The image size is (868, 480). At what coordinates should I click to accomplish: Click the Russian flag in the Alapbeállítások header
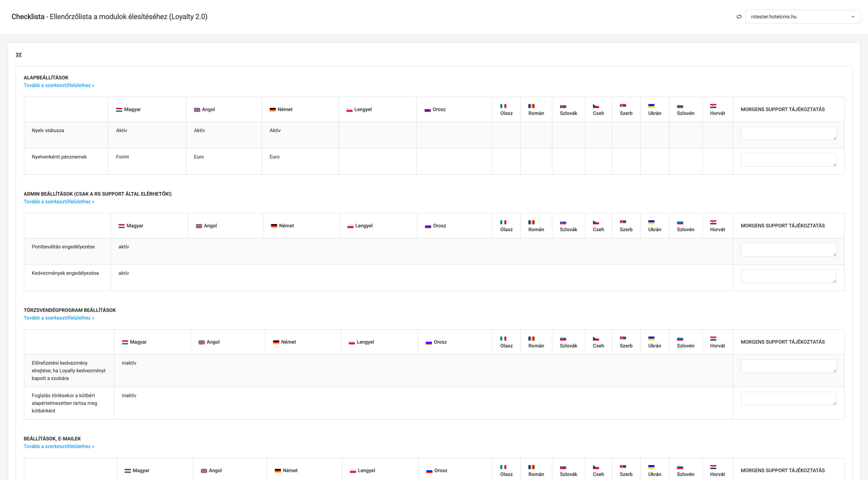pos(428,110)
